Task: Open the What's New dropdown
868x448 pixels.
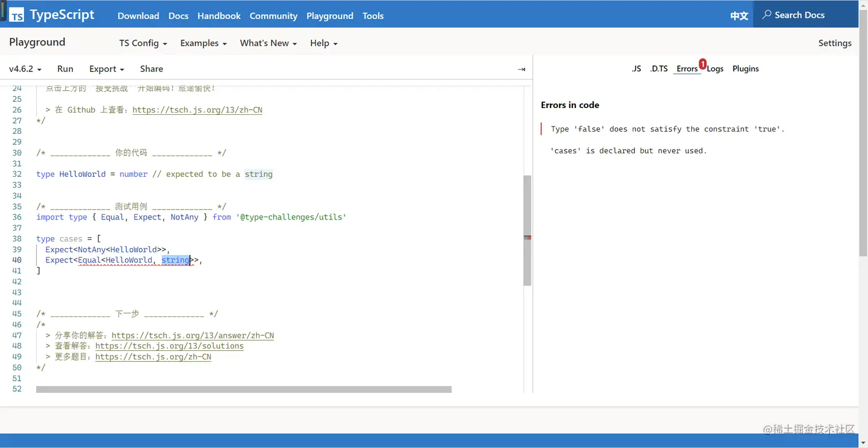Action: tap(268, 43)
